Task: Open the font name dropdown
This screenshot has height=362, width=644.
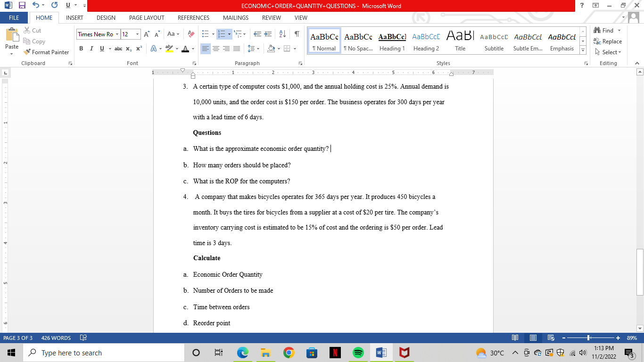Action: coord(117,33)
